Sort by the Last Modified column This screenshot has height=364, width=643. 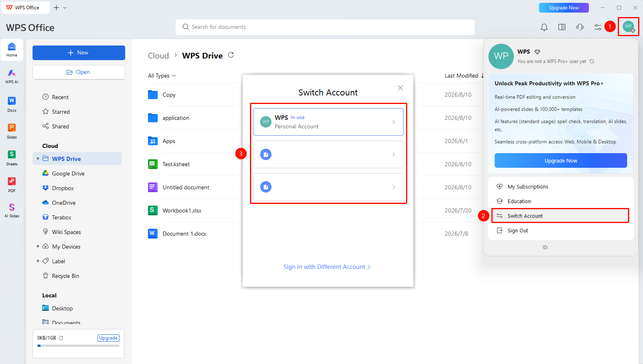464,76
